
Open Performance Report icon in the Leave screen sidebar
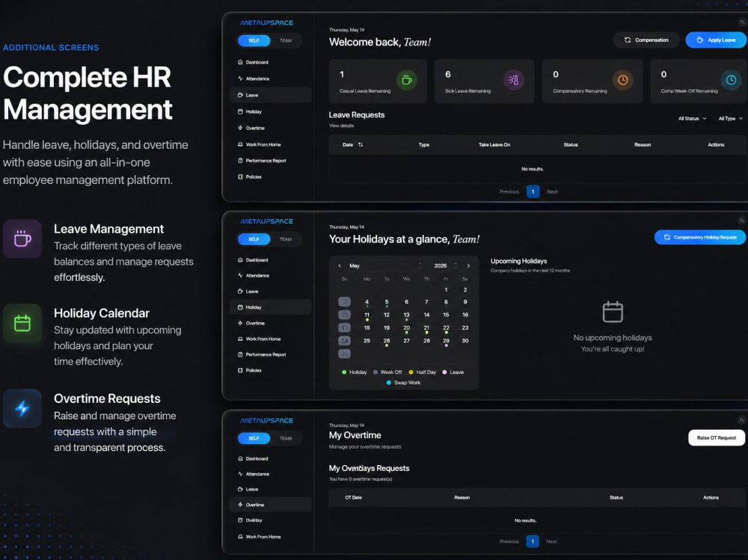[240, 160]
